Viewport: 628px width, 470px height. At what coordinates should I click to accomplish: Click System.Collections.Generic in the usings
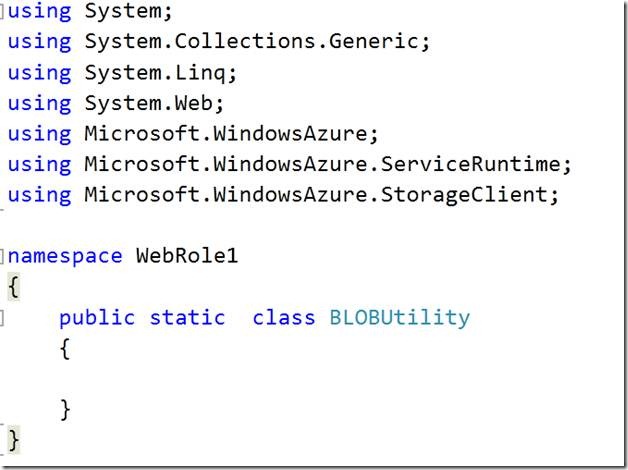tap(258, 42)
